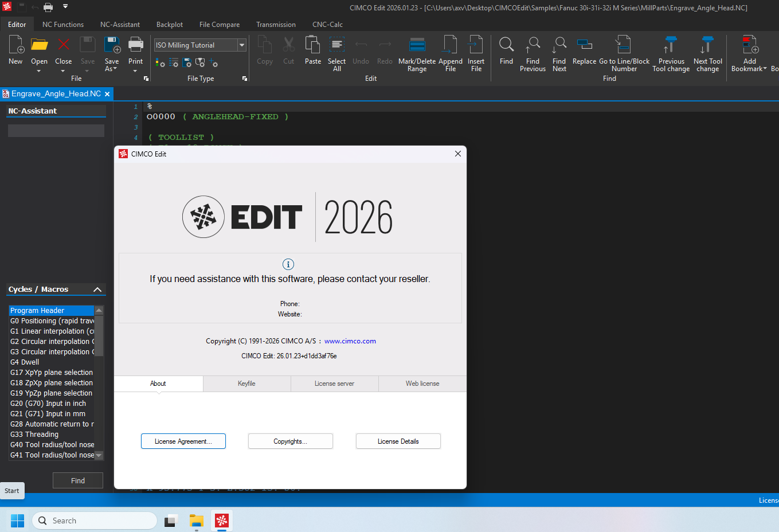
Task: Click the Select All icon
Action: click(337, 45)
